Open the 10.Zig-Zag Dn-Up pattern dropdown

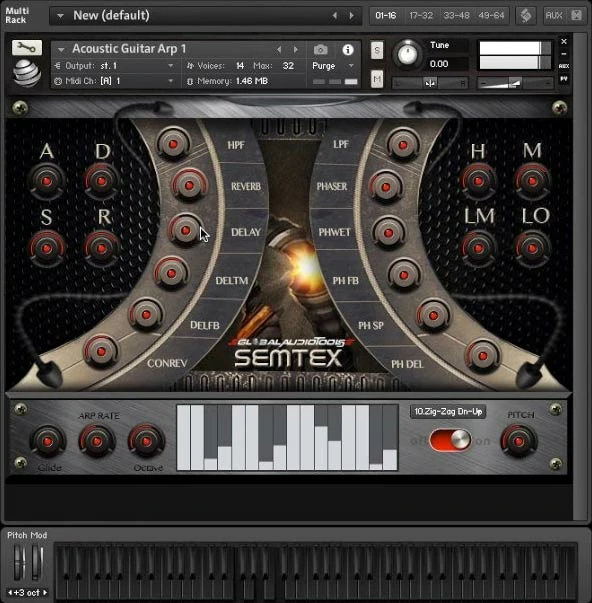coord(448,412)
